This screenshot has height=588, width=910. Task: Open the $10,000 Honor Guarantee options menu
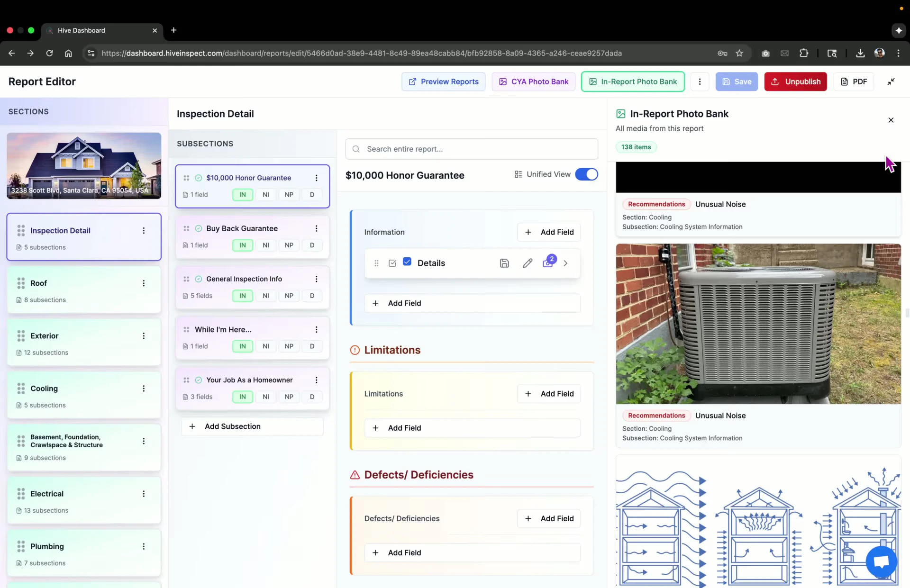tap(317, 178)
